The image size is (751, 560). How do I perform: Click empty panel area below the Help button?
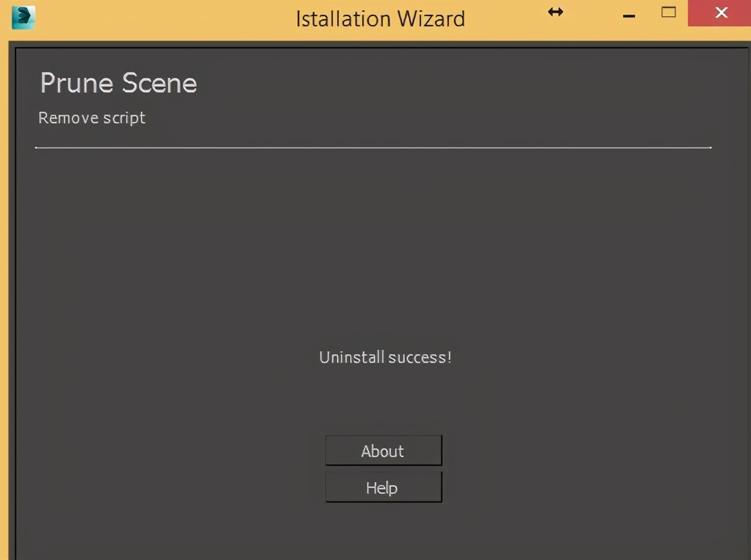pos(383,533)
